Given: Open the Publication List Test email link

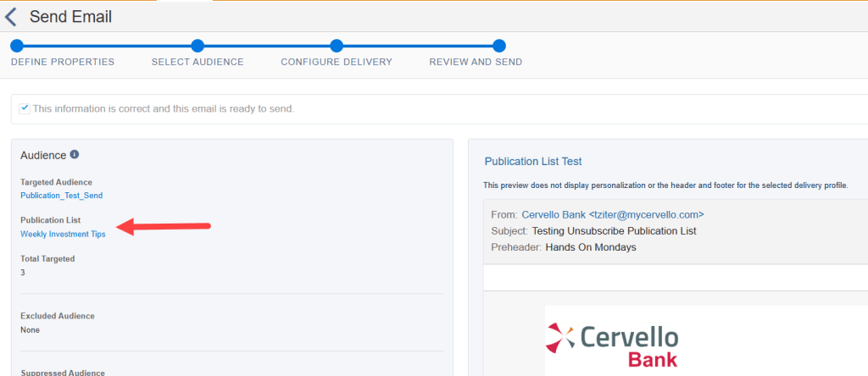Looking at the screenshot, I should 533,161.
